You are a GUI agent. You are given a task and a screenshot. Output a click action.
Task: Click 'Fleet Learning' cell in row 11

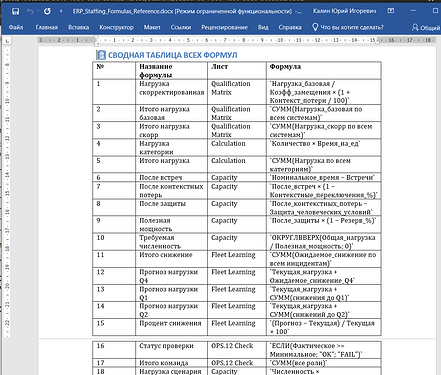[237, 259]
